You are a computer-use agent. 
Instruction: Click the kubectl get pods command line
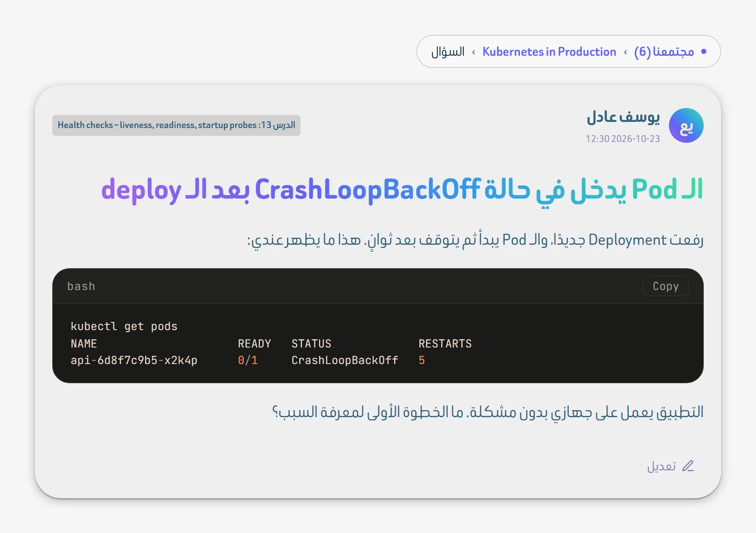pyautogui.click(x=124, y=326)
